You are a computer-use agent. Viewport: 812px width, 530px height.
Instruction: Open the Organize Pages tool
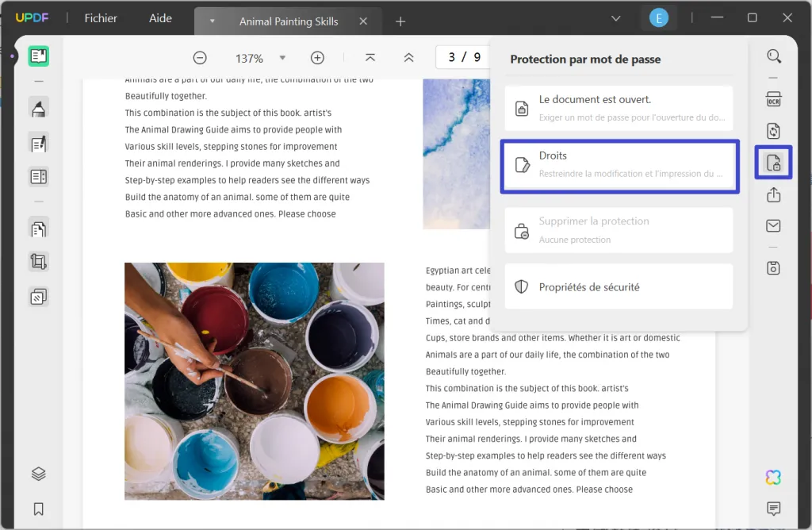(x=38, y=229)
